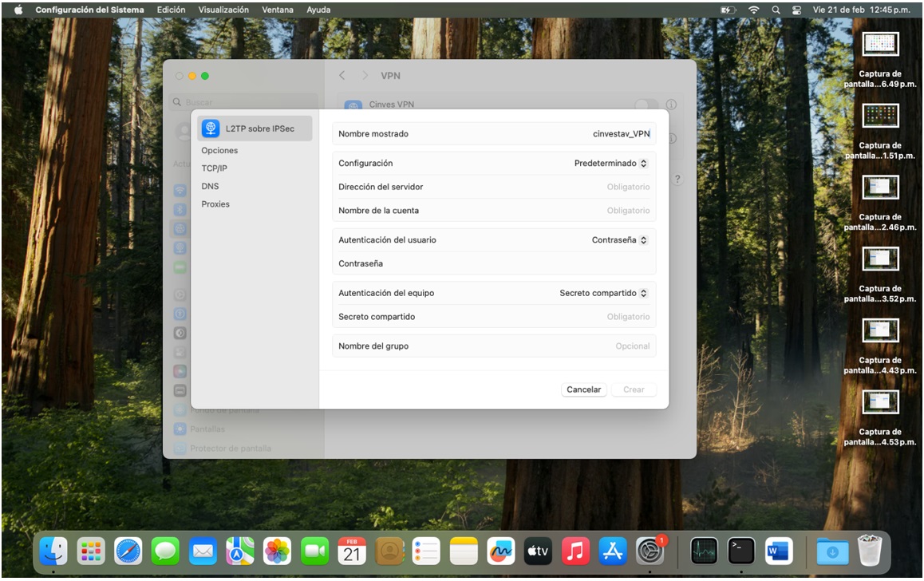Image resolution: width=924 pixels, height=581 pixels.
Task: Open Safari from the dock
Action: click(x=128, y=551)
